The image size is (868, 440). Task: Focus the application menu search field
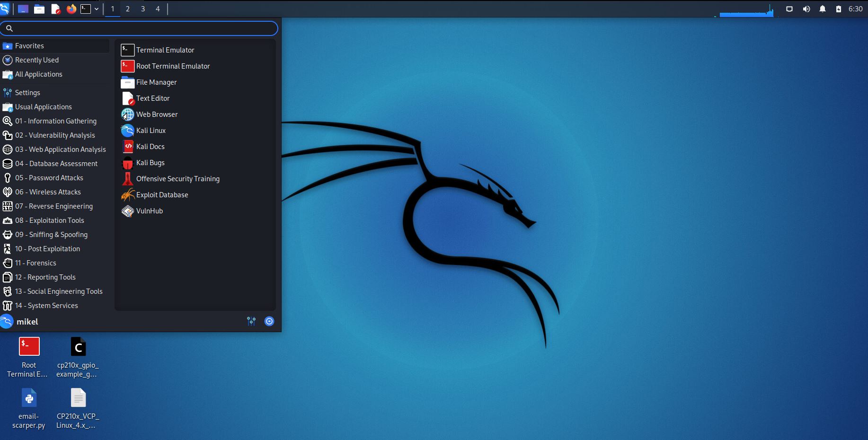coord(139,28)
